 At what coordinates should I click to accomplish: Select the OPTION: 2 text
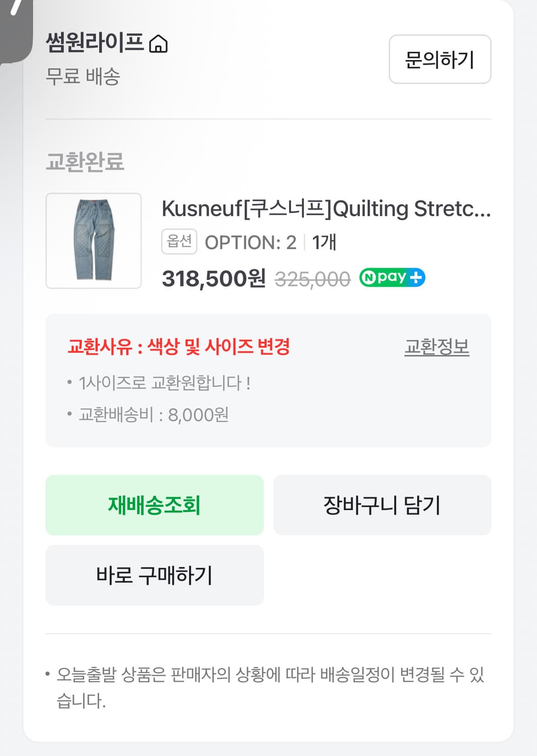(250, 243)
